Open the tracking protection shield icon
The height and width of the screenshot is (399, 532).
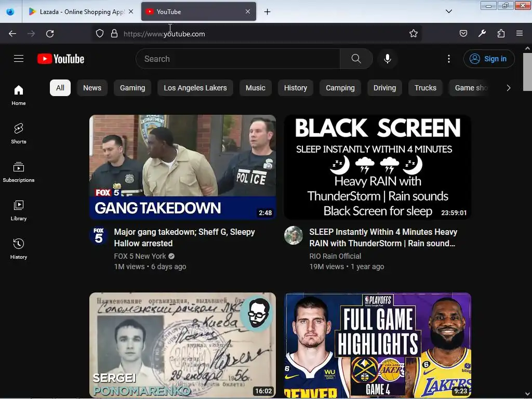[x=99, y=33]
